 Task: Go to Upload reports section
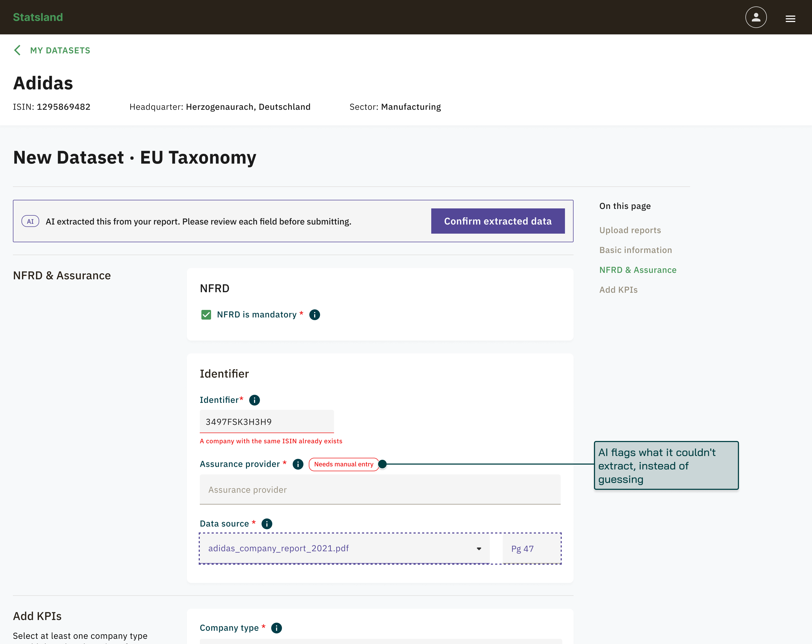[x=630, y=230]
